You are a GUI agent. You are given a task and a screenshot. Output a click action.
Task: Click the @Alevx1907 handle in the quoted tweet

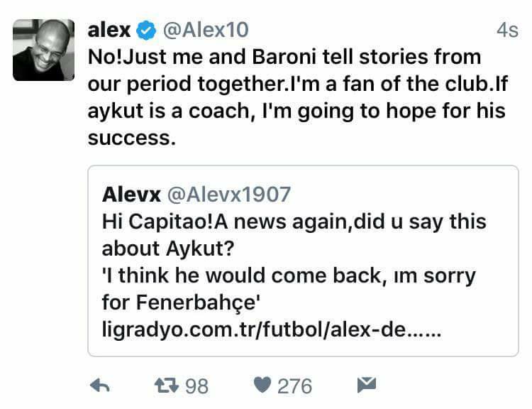[x=228, y=195]
